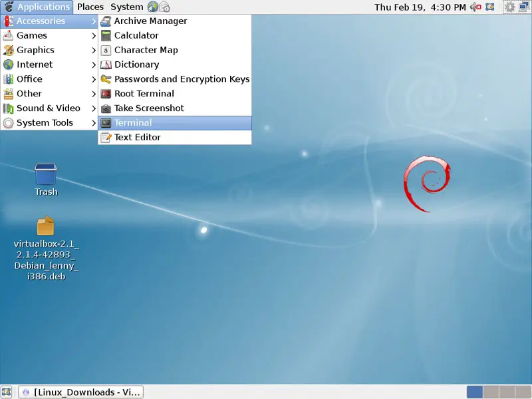Click the Graphics category icon
This screenshot has height=399, width=532.
point(8,51)
